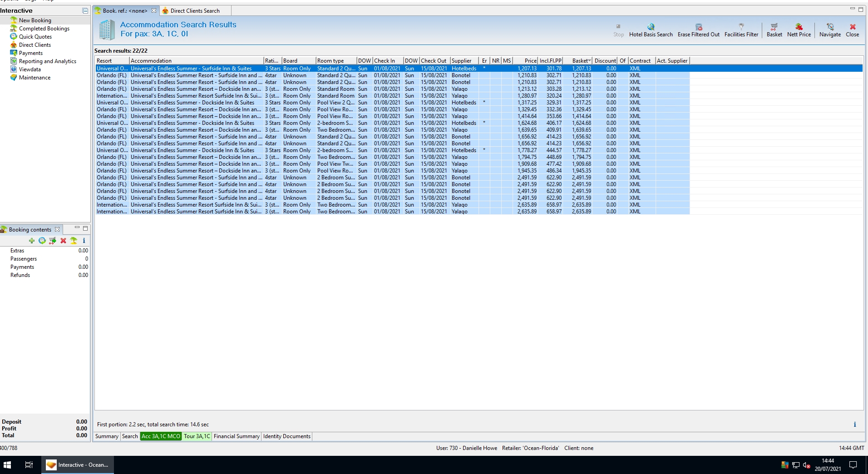Click the Extras line in Booking contents
The height and width of the screenshot is (474, 868).
pos(45,251)
